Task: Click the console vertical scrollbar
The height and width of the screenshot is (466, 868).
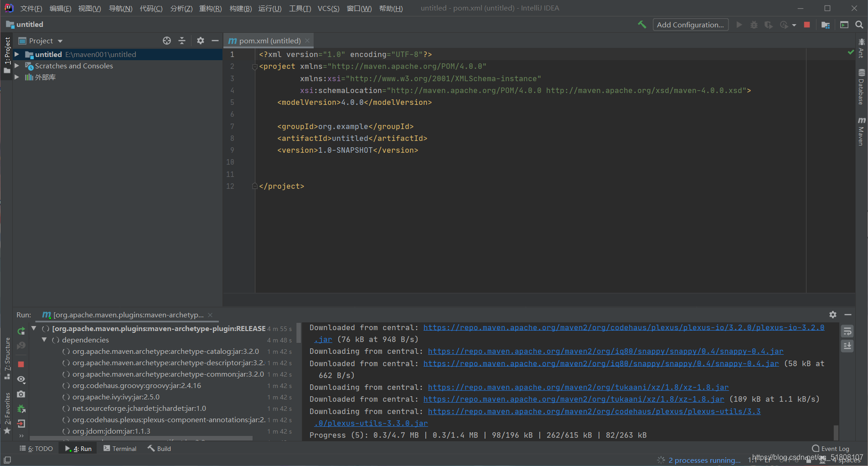Action: click(836, 432)
